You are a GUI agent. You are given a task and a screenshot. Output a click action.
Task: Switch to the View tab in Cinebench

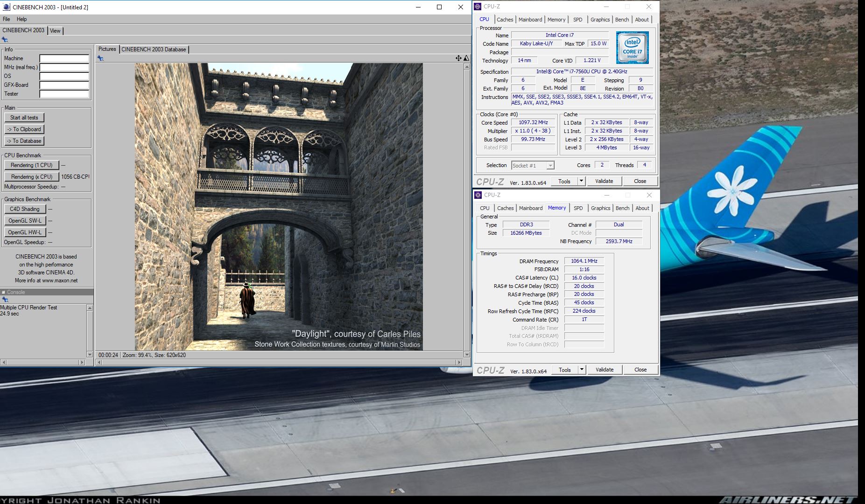point(55,31)
